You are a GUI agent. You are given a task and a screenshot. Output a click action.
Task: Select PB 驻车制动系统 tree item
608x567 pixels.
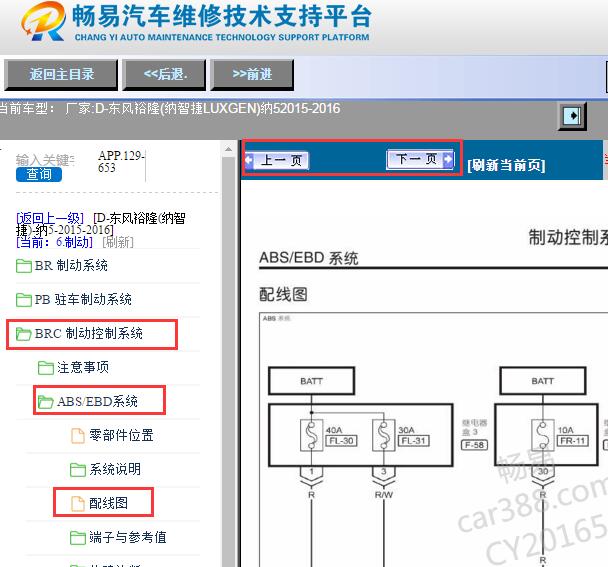[x=83, y=299]
